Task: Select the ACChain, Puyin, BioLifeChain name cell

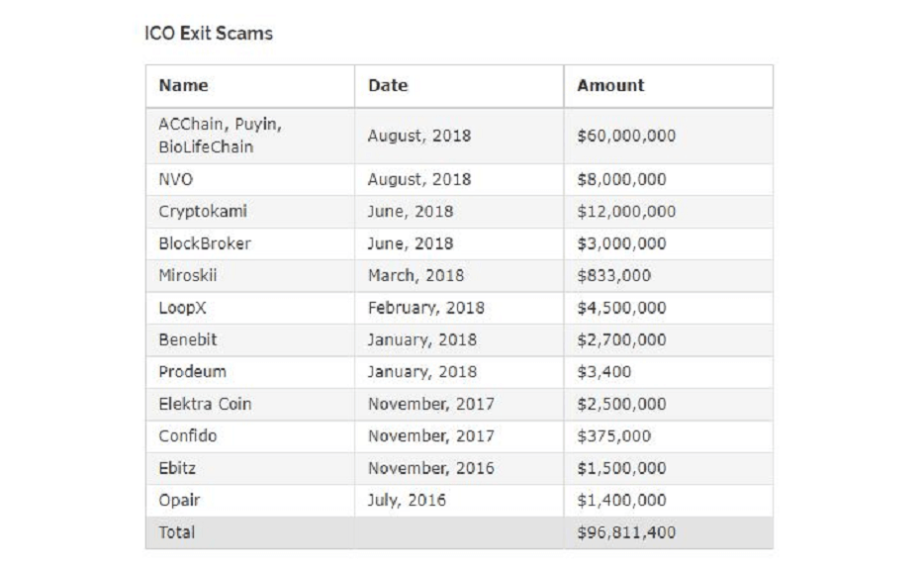Action: pyautogui.click(x=220, y=136)
